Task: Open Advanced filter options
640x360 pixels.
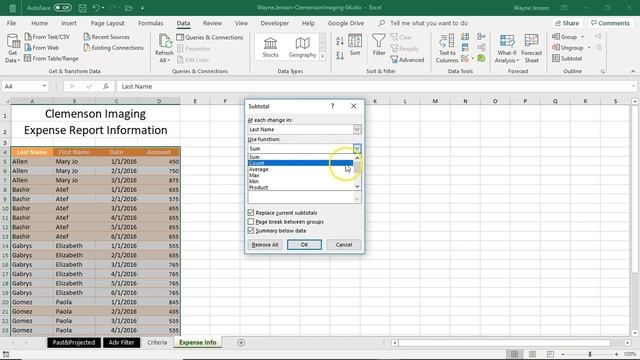Action: click(407, 60)
